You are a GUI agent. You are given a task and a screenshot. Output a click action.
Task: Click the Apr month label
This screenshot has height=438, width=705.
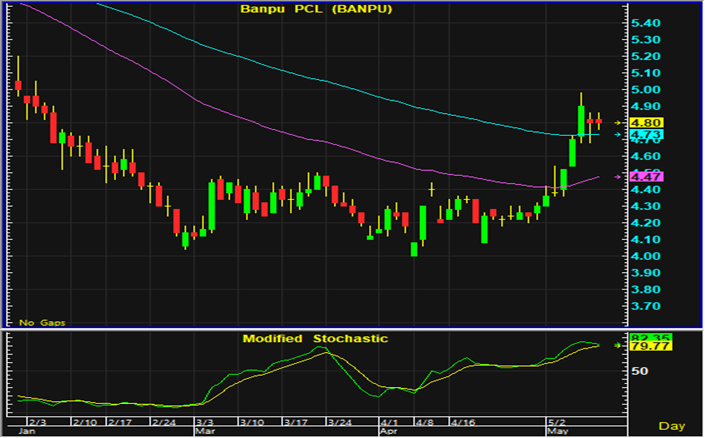click(x=389, y=431)
